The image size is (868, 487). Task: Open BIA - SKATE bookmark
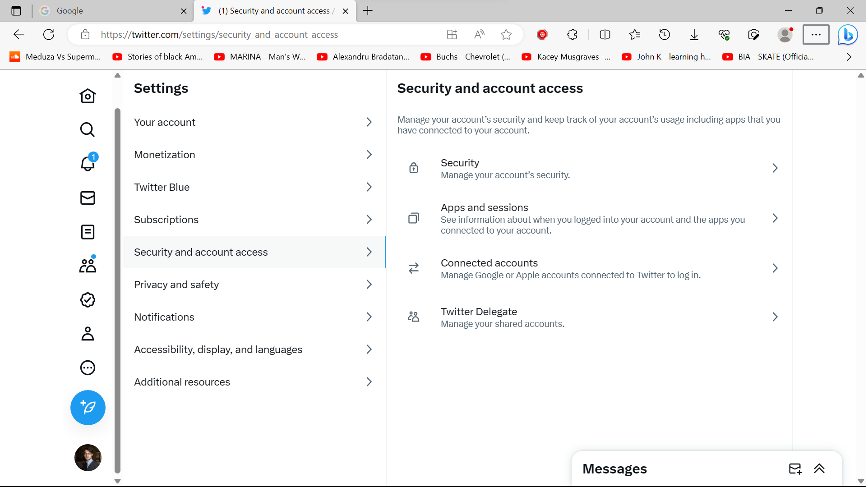[769, 57]
